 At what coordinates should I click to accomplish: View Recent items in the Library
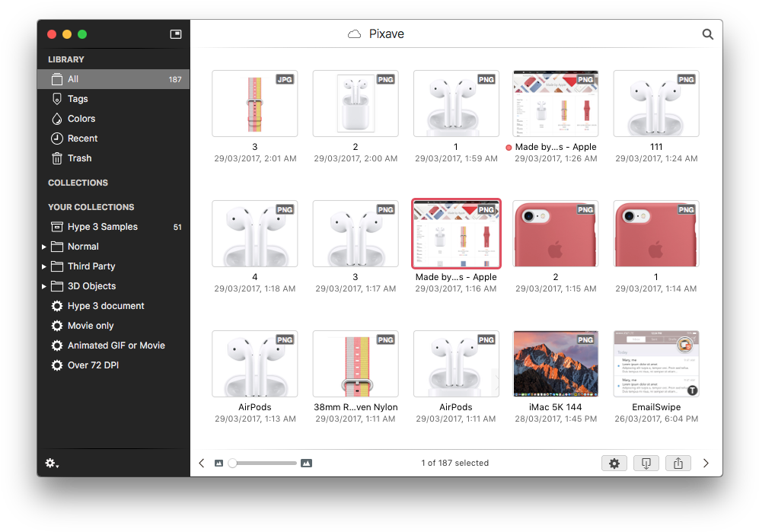85,139
